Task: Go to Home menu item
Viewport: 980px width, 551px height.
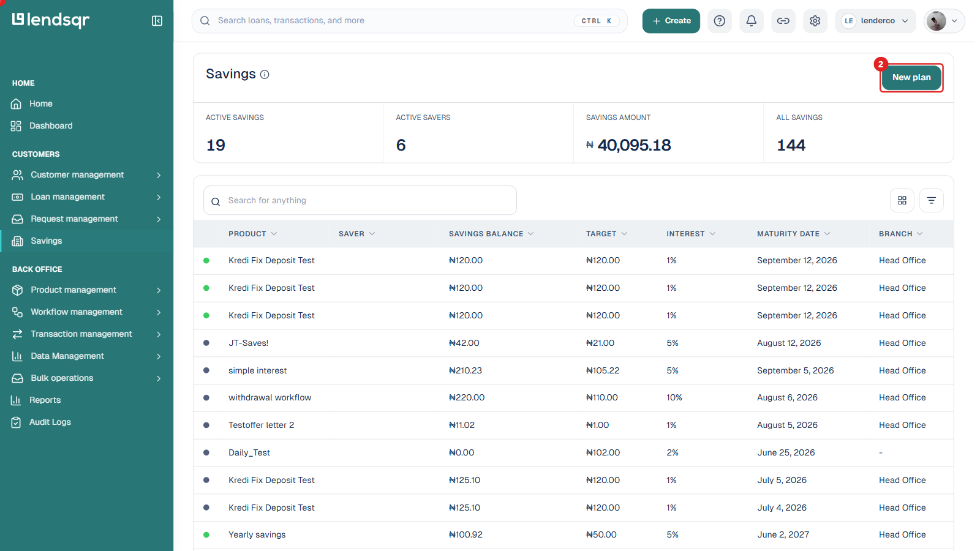Action: point(86,104)
